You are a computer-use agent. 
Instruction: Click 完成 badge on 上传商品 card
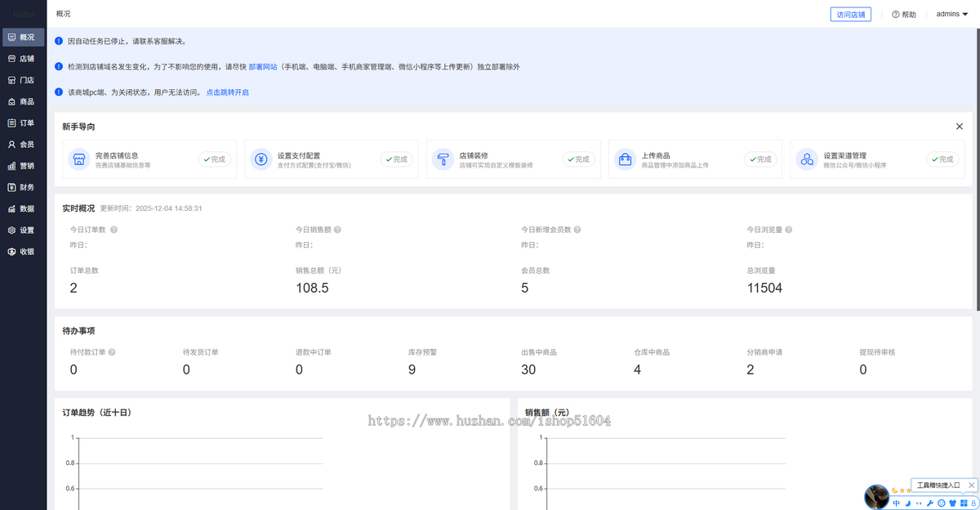(761, 159)
